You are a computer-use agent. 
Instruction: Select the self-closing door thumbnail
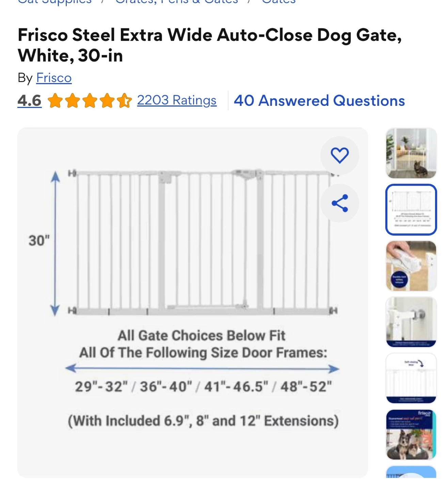pyautogui.click(x=411, y=378)
